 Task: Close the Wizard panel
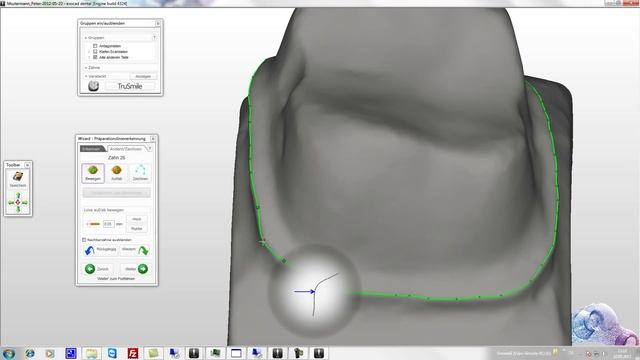153,139
